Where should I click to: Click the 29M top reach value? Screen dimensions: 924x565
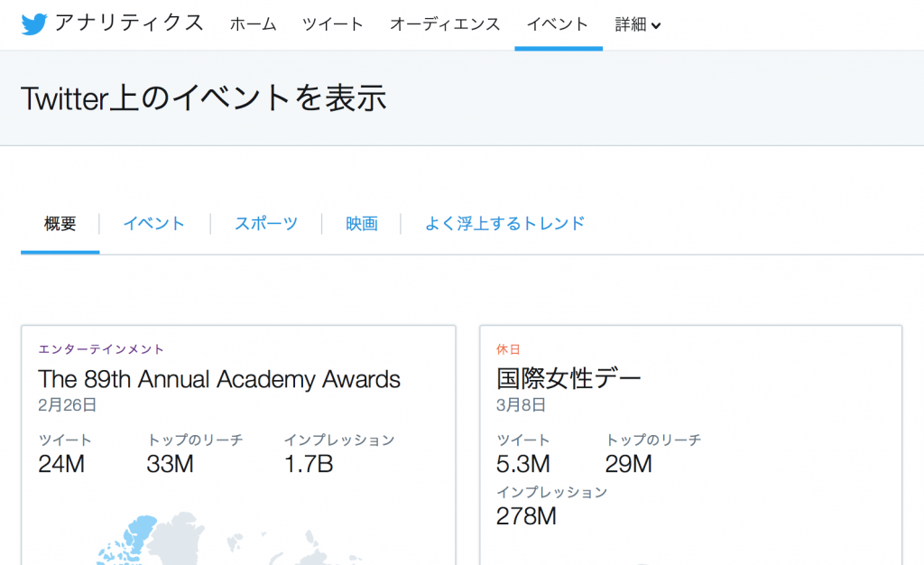(x=628, y=465)
